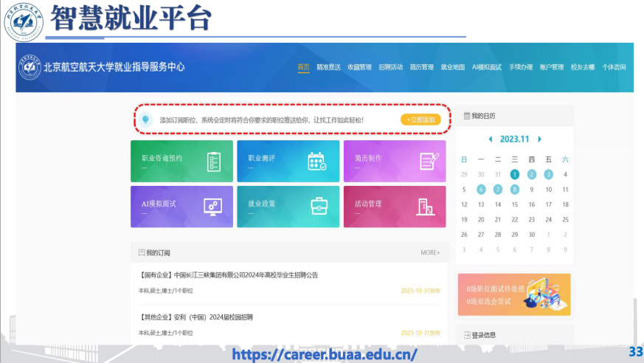Open 安利(中国) 2024届校园招聘 listing

click(x=196, y=317)
